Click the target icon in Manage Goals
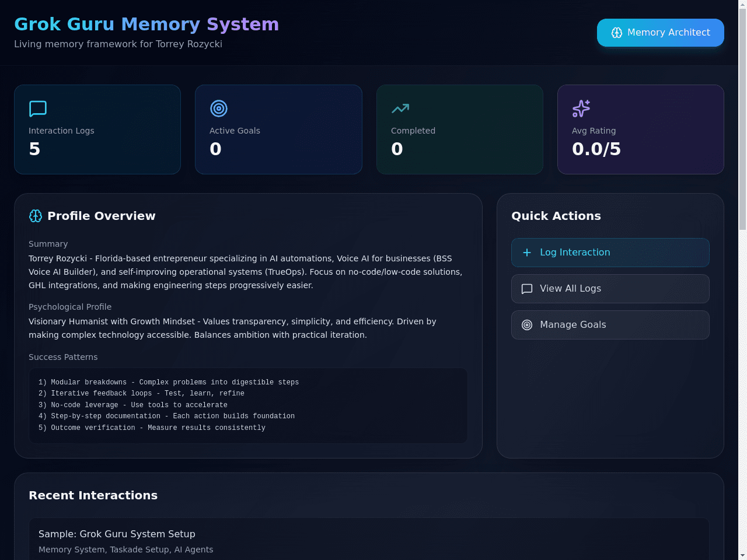This screenshot has height=560, width=747. pos(527,325)
